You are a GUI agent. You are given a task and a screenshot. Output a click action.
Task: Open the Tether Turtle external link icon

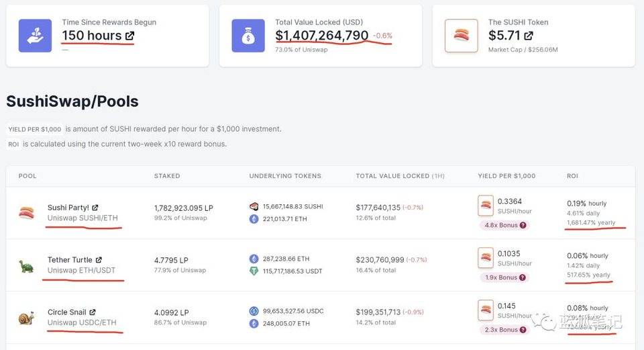click(99, 260)
